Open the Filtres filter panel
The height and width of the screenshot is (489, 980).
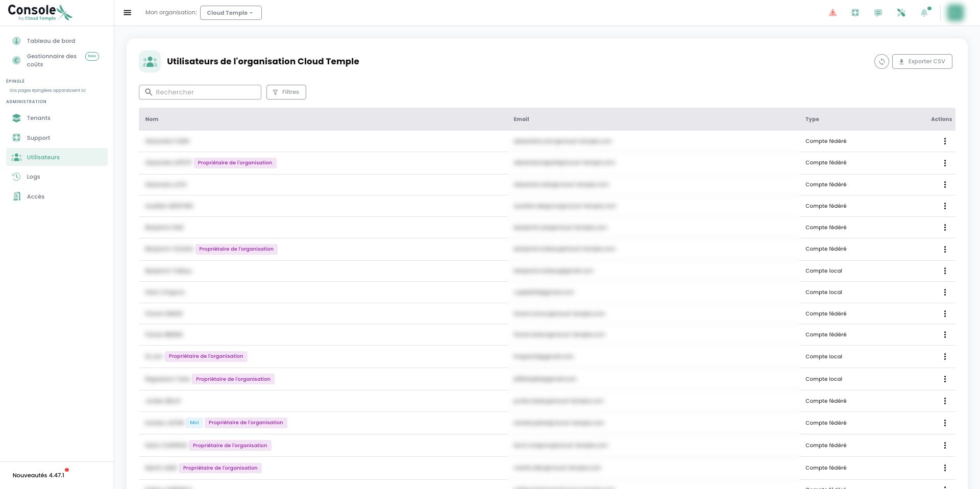286,92
